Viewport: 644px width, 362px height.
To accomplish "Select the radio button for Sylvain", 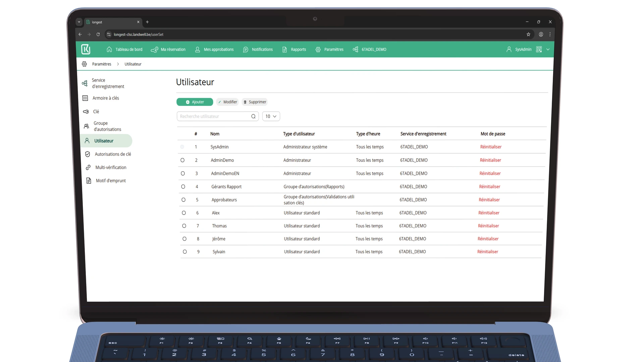I will click(x=185, y=251).
